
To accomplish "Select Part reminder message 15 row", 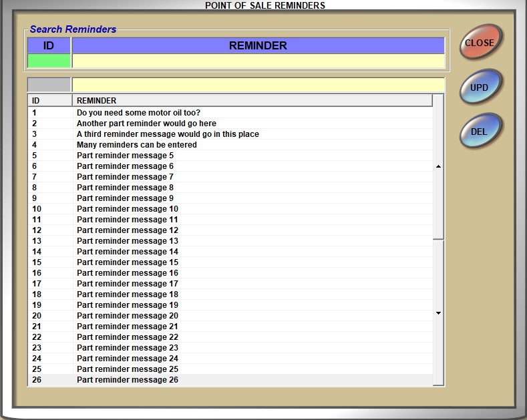I will (128, 262).
